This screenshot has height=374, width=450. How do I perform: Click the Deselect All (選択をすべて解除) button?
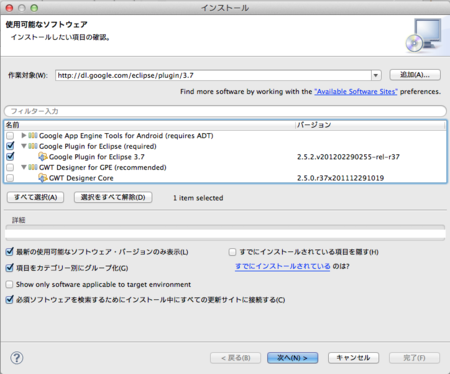coord(113,197)
